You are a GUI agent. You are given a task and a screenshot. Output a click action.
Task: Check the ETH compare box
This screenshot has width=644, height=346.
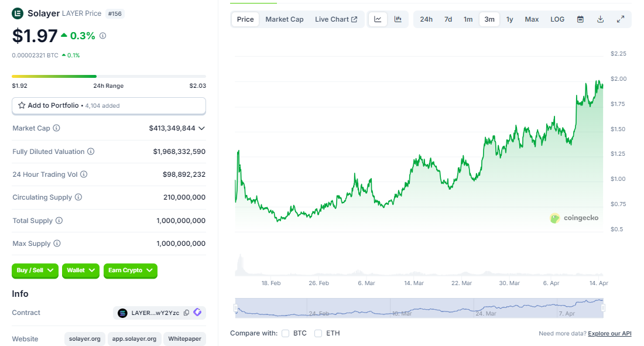[318, 333]
